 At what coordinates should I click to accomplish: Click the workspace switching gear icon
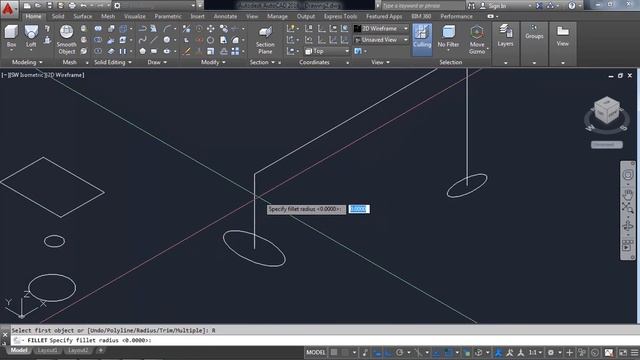tap(551, 352)
